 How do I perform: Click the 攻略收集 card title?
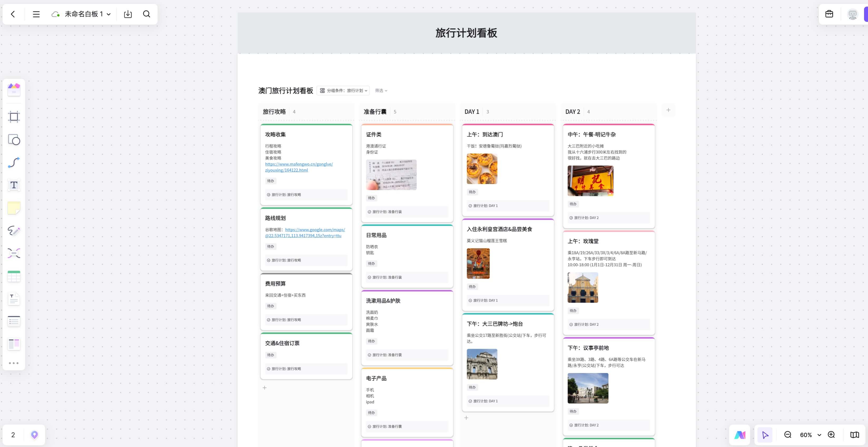(275, 135)
